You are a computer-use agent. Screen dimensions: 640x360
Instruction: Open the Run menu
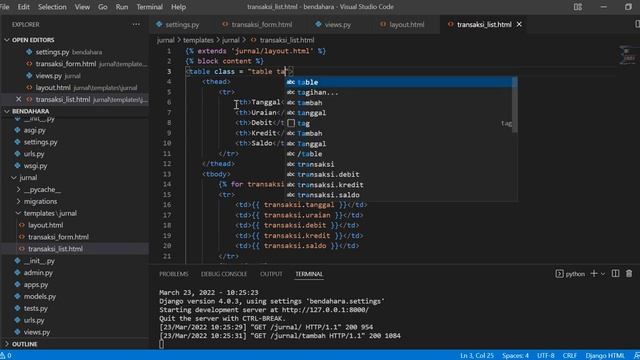click(122, 7)
